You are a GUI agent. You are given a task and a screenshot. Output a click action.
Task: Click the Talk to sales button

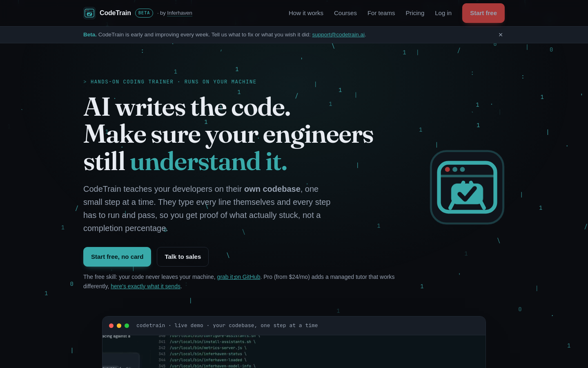[183, 257]
